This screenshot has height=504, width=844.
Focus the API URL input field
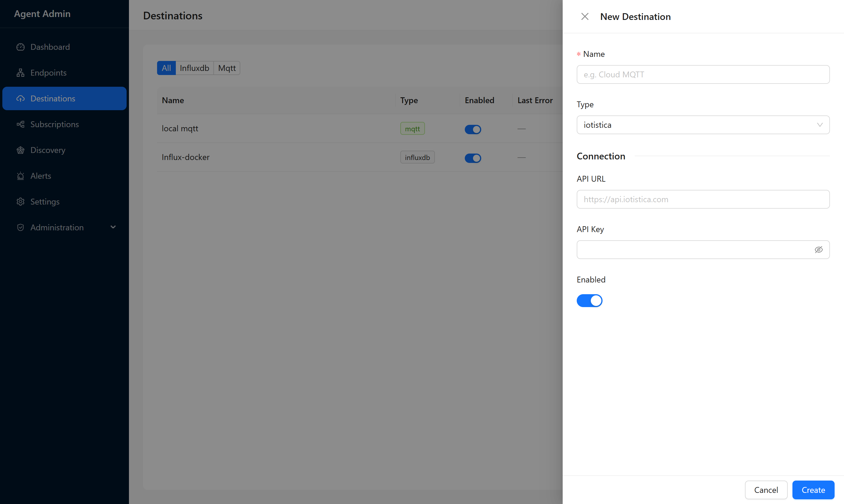[703, 199]
